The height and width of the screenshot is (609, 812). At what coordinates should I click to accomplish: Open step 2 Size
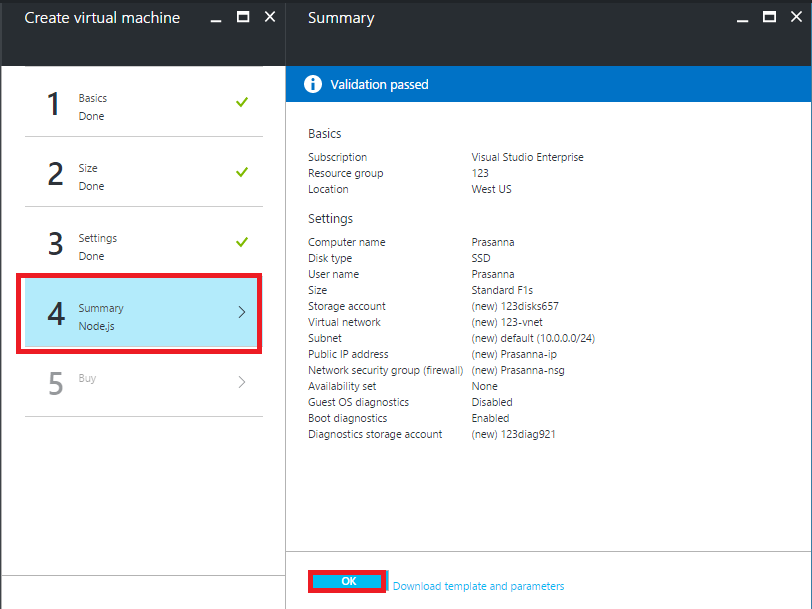pyautogui.click(x=140, y=172)
